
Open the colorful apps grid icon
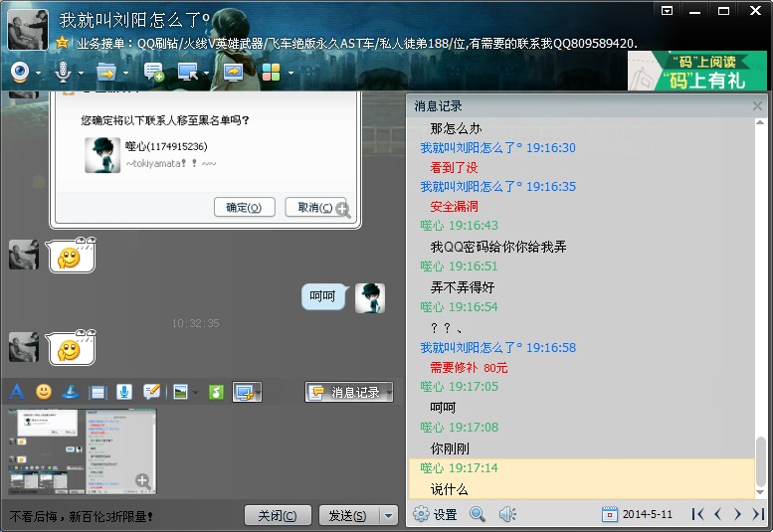pyautogui.click(x=272, y=73)
